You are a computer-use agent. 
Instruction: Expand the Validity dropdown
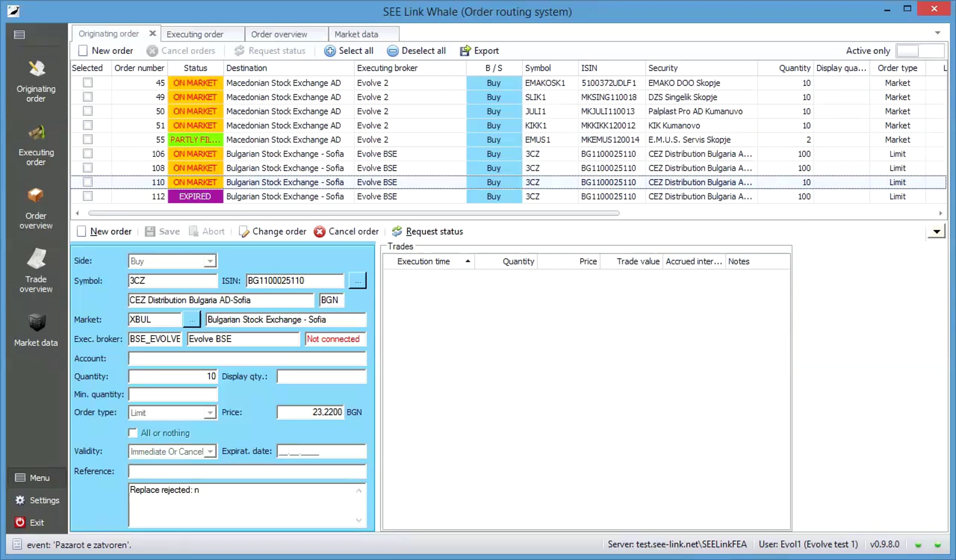pos(210,452)
